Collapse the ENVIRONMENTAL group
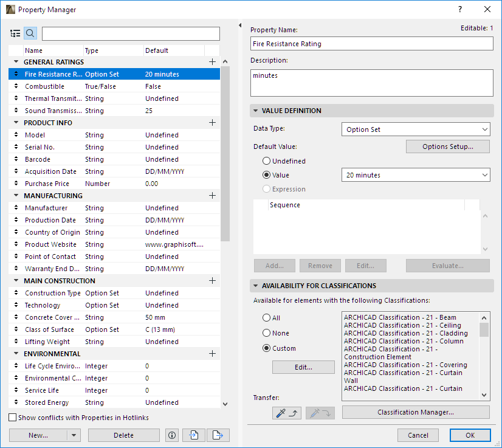The width and height of the screenshot is (502, 448). pos(16,354)
